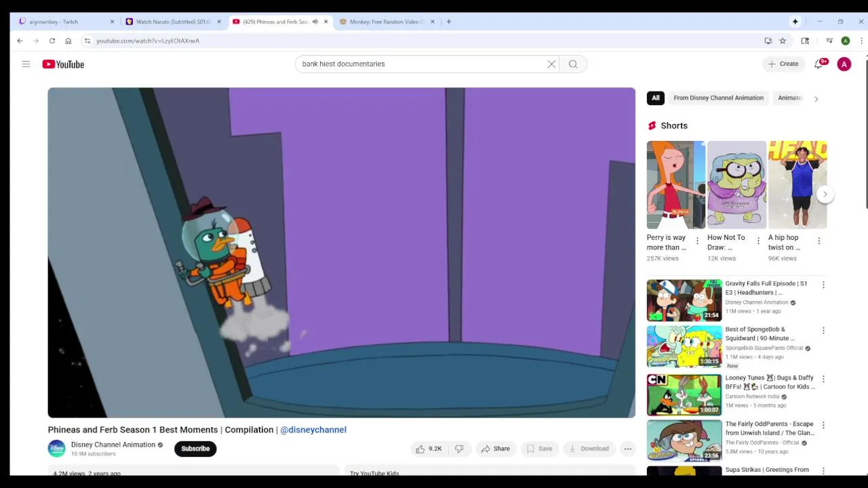Open the account avatar menu
The image size is (868, 488).
coord(844,64)
